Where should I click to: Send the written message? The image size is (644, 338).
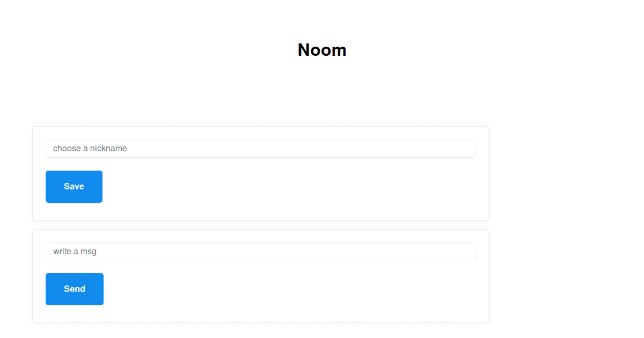[x=75, y=289]
